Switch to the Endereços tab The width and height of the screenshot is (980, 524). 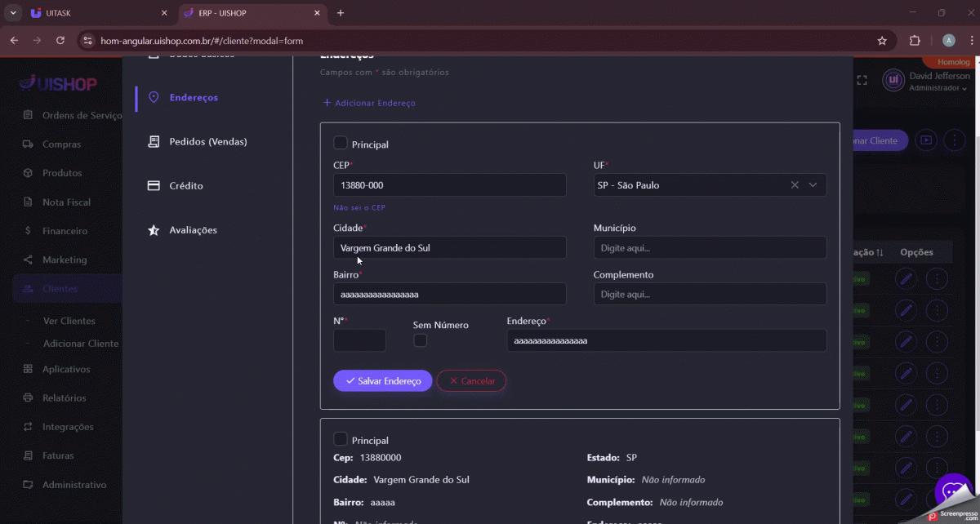click(x=193, y=98)
